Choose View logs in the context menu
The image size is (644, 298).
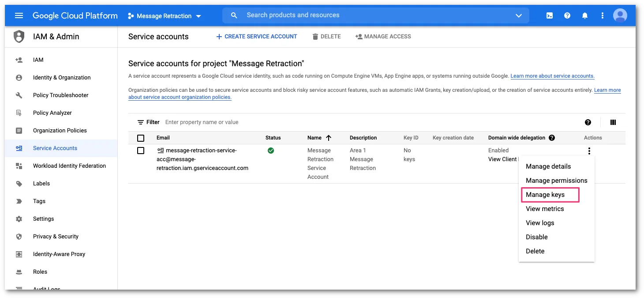(x=539, y=223)
